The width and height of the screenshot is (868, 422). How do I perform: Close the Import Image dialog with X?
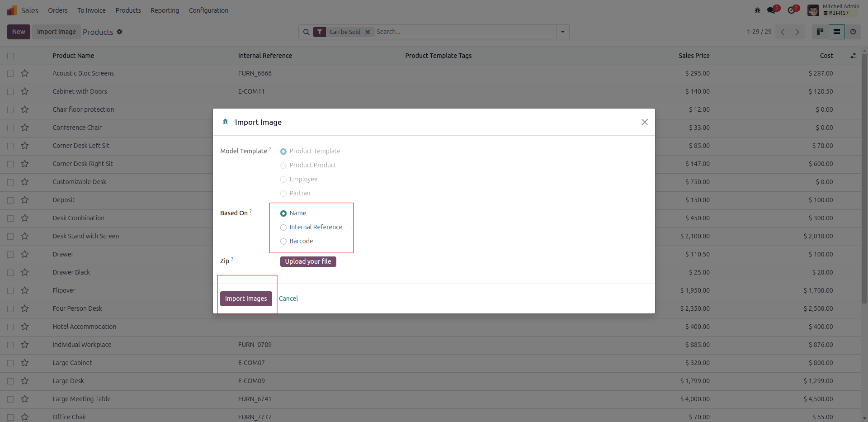click(x=644, y=122)
